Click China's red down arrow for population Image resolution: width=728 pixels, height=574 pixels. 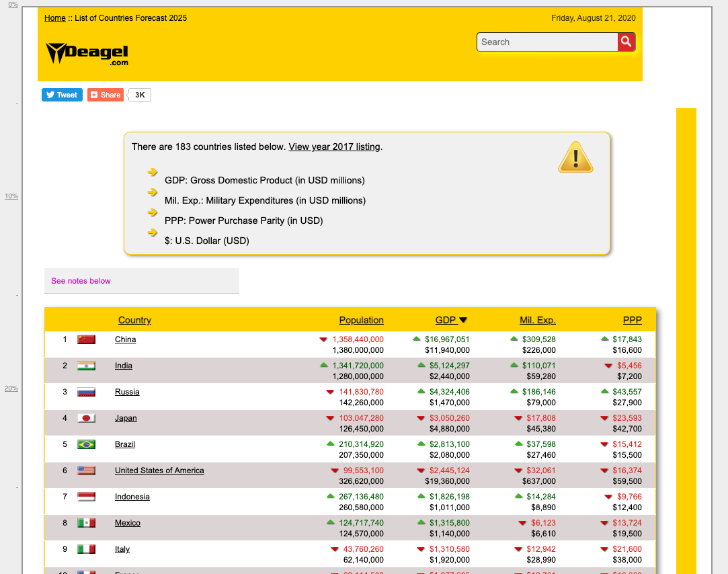tap(323, 339)
